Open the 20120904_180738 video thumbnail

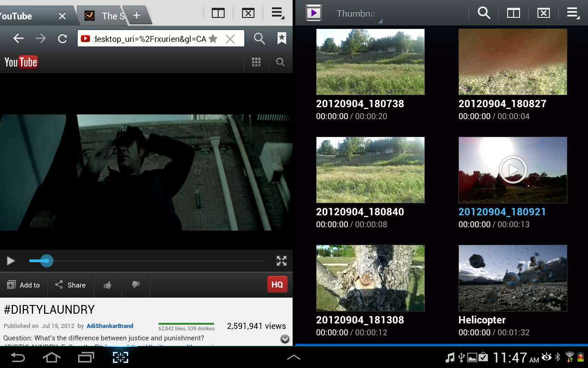370,62
